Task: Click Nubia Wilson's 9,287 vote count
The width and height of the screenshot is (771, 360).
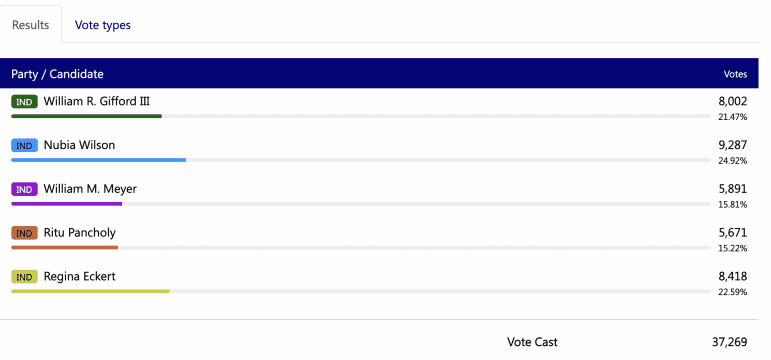Action: pyautogui.click(x=733, y=145)
